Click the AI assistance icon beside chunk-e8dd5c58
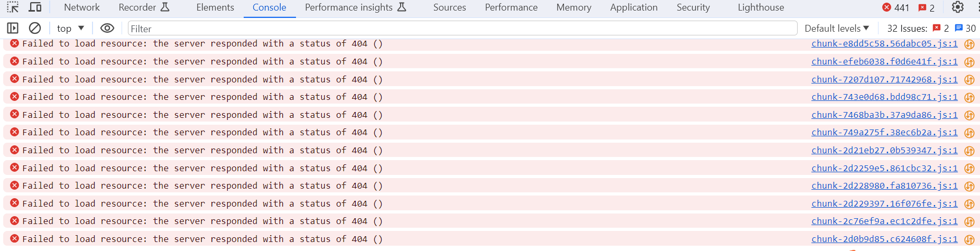Image resolution: width=980 pixels, height=251 pixels. click(969, 44)
